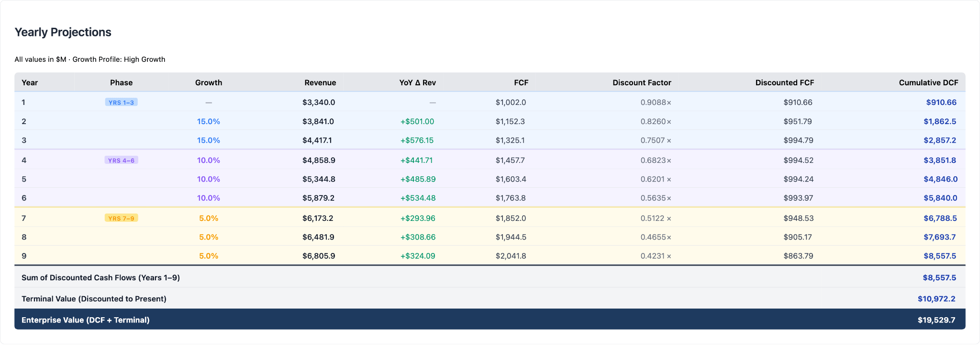980x345 pixels.
Task: Click the FCF column header
Action: click(x=521, y=82)
